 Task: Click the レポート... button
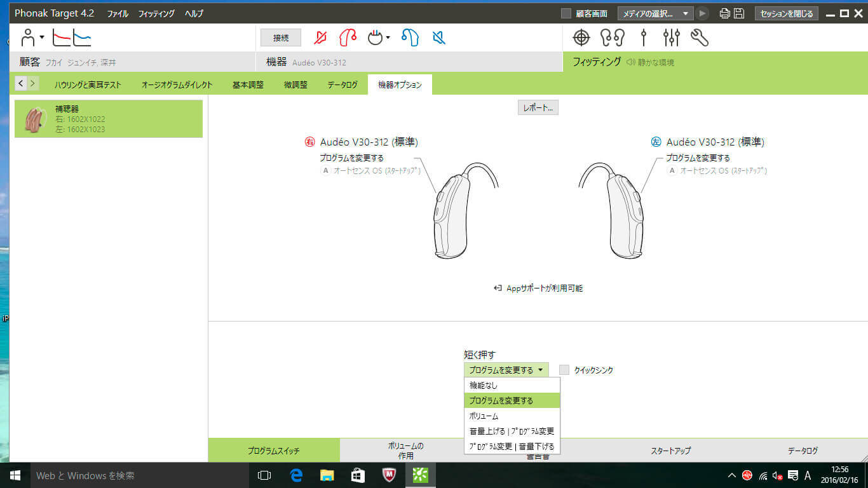click(x=538, y=108)
